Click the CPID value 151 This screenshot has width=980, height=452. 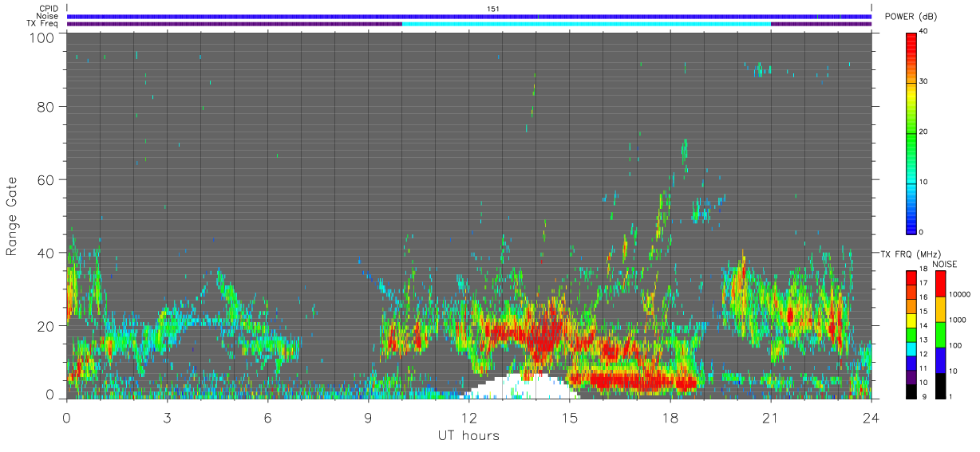[x=492, y=9]
